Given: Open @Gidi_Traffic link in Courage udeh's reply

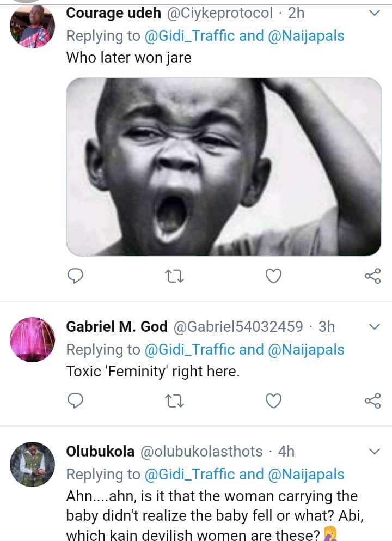Looking at the screenshot, I should [x=189, y=36].
